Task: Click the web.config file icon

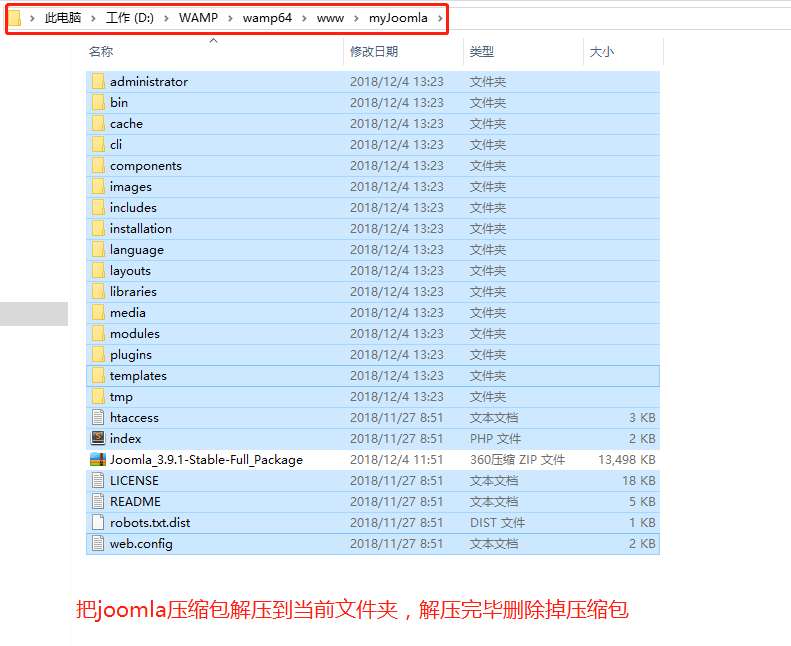Action: point(98,544)
